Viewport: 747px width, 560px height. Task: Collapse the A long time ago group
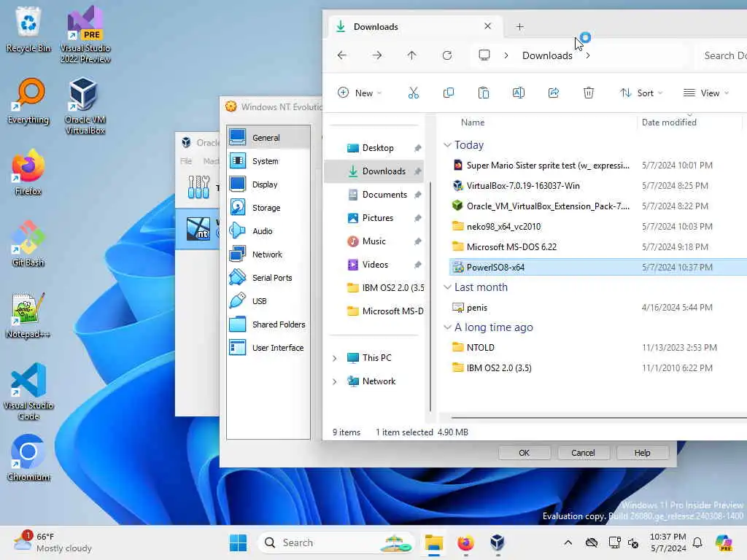[x=447, y=327]
